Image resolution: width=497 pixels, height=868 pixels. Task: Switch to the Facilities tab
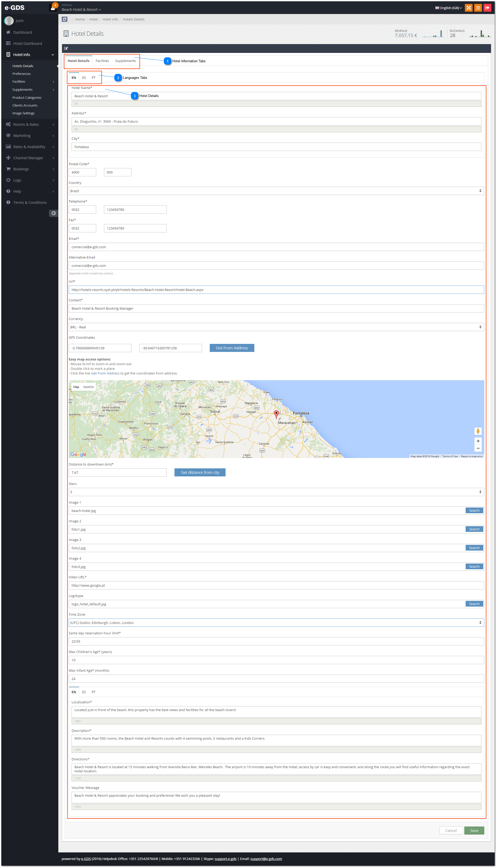point(102,61)
